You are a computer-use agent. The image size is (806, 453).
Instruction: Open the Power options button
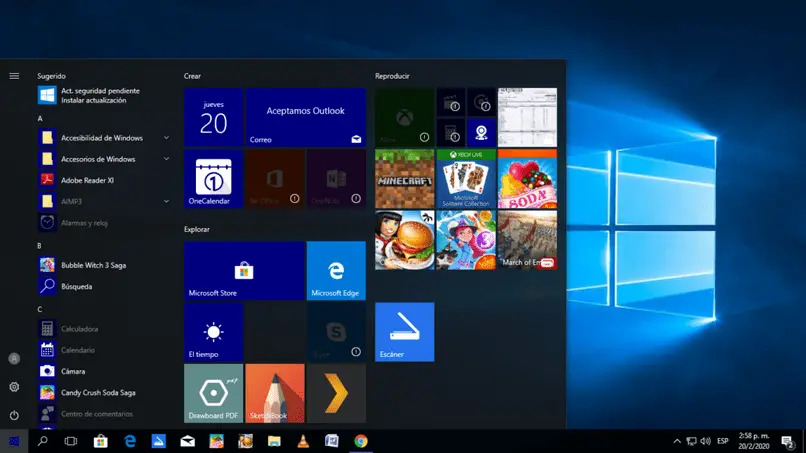tap(14, 415)
